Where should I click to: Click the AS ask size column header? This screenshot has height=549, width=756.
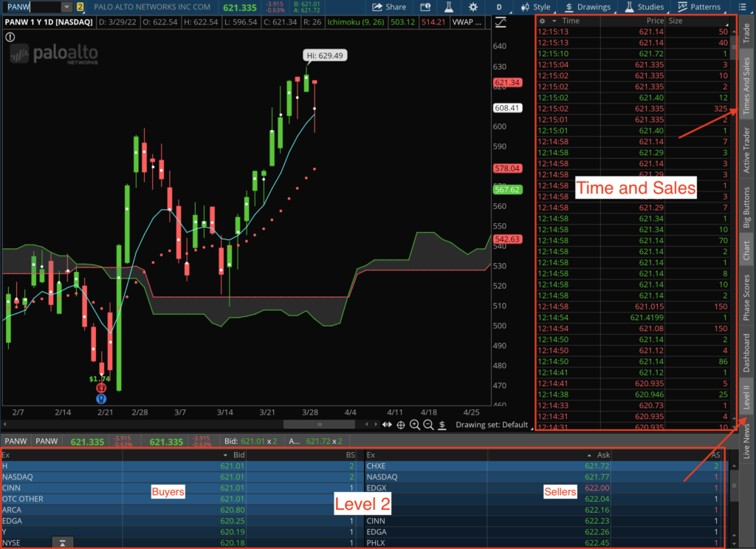715,455
